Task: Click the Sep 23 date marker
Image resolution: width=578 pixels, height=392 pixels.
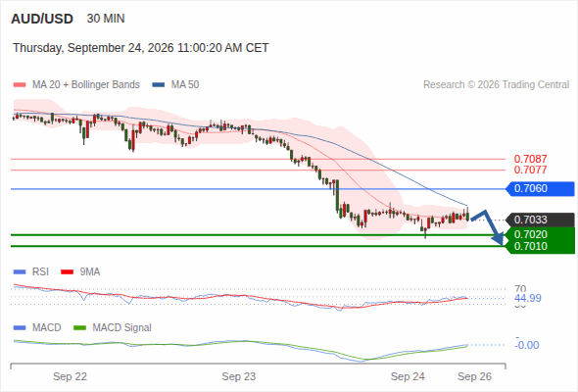Action: click(238, 376)
